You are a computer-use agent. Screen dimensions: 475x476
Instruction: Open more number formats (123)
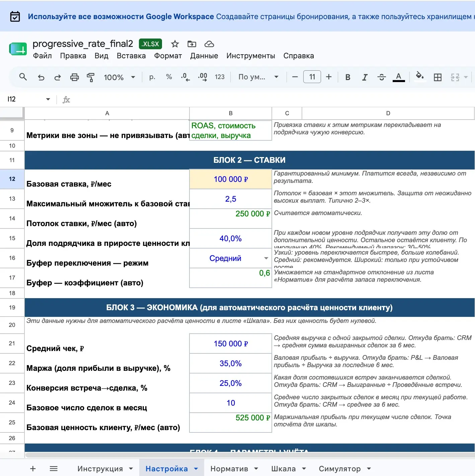[220, 77]
